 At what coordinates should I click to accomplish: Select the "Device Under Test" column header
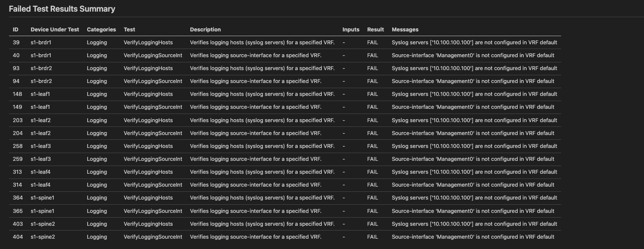coord(55,30)
